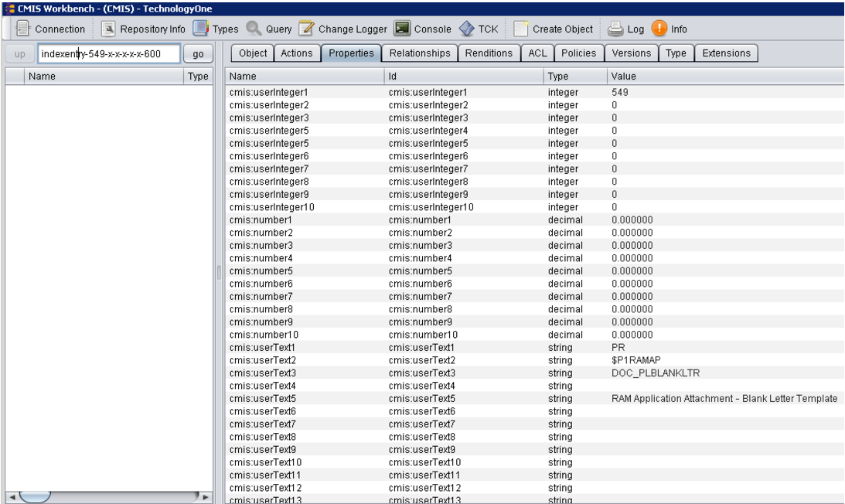Screen dimensions: 845x504
Task: Open the Policies tab
Action: coord(579,53)
